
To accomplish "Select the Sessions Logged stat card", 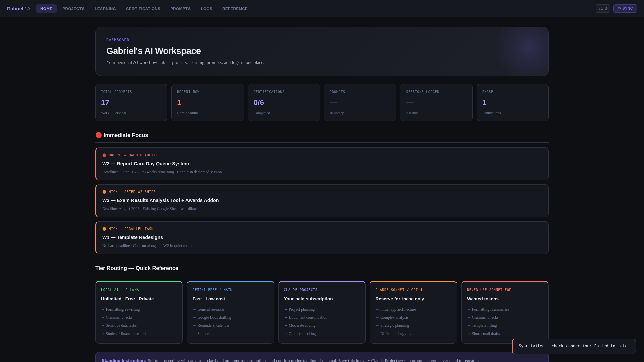I will [x=436, y=103].
